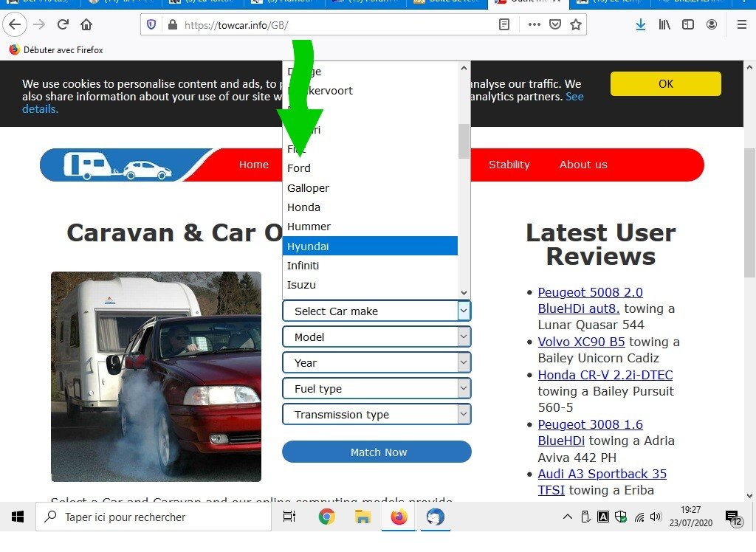Show hidden system tray icons
This screenshot has height=552, width=756.
[x=568, y=517]
